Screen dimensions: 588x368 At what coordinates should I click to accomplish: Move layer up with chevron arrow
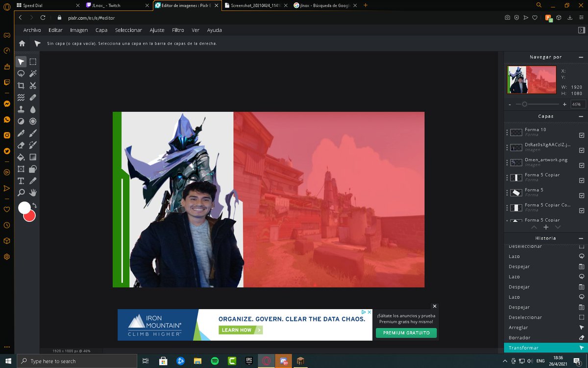coord(534,228)
